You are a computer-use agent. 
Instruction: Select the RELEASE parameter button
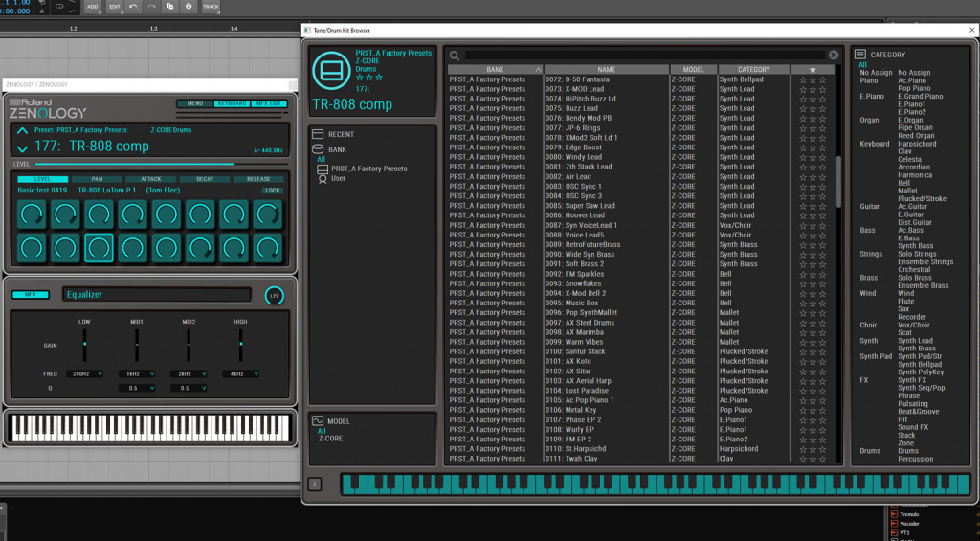tap(258, 179)
